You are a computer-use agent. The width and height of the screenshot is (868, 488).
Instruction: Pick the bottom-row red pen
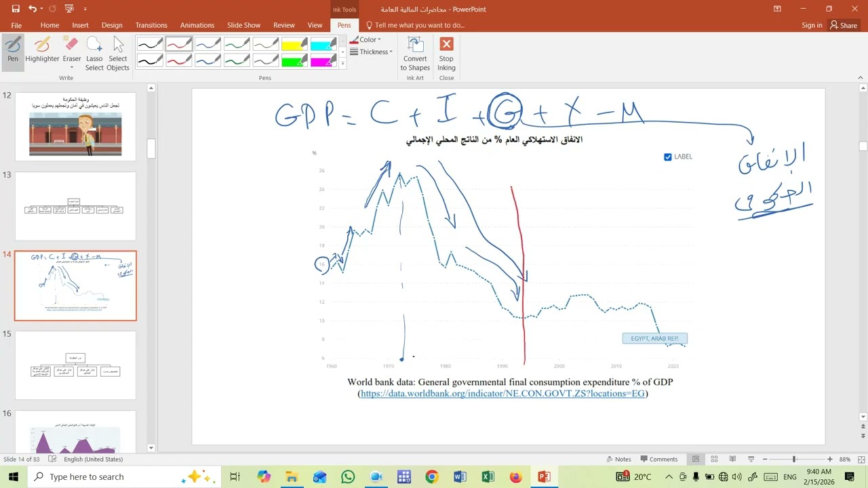click(179, 60)
